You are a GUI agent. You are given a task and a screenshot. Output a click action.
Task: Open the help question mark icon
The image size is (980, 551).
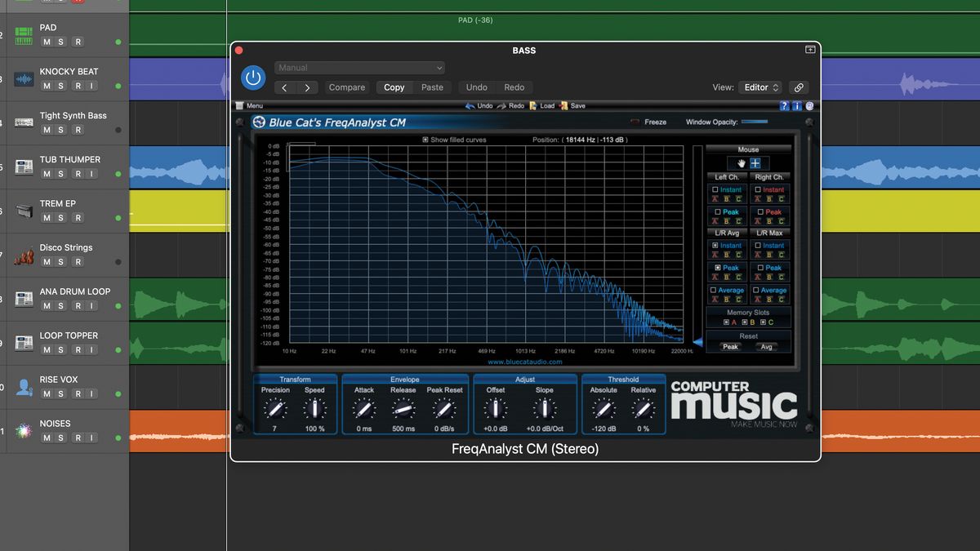tap(784, 105)
